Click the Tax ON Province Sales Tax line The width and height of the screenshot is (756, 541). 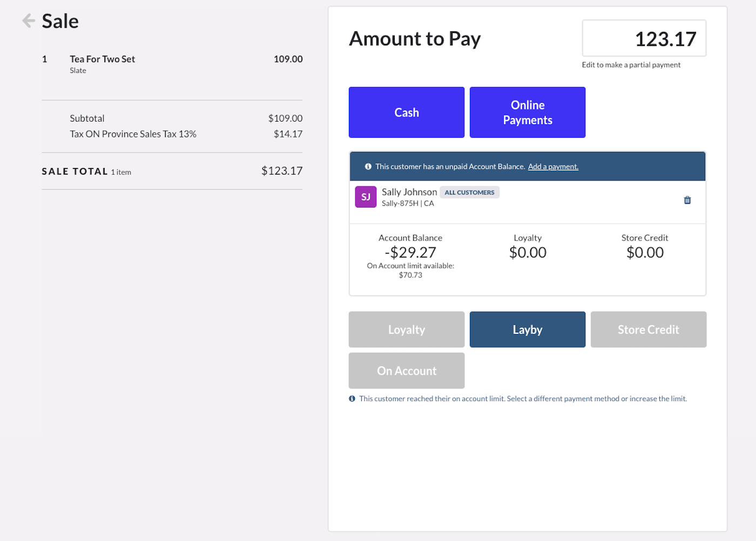(x=133, y=133)
